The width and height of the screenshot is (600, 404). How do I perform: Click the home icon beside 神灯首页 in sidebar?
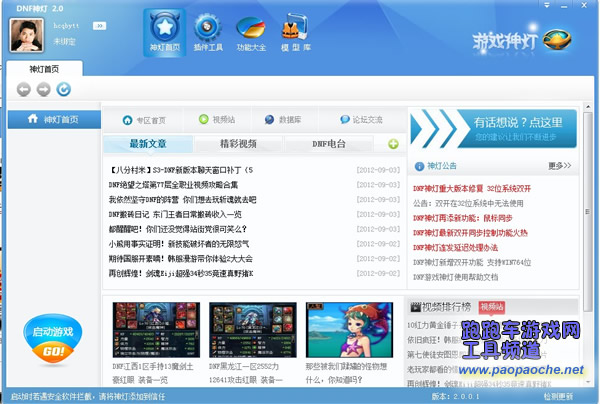coord(33,119)
